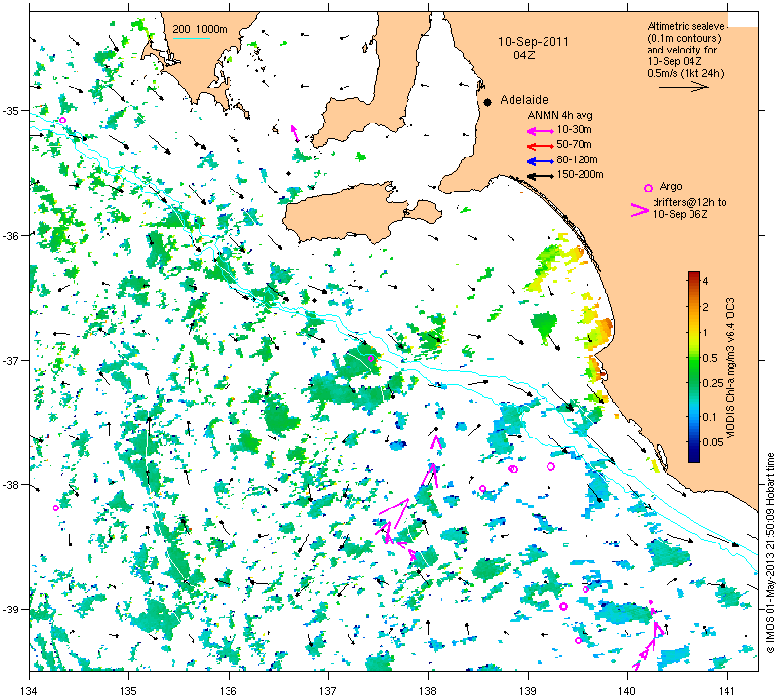Viewport: 778px width, 700px height.
Task: Click the '10-30m' depth label
Action: coord(574,130)
